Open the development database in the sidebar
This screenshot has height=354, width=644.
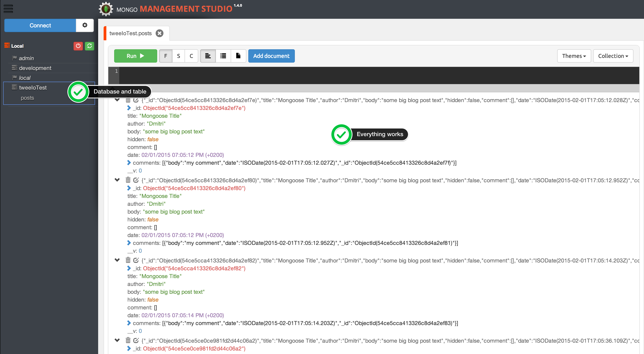click(x=35, y=68)
